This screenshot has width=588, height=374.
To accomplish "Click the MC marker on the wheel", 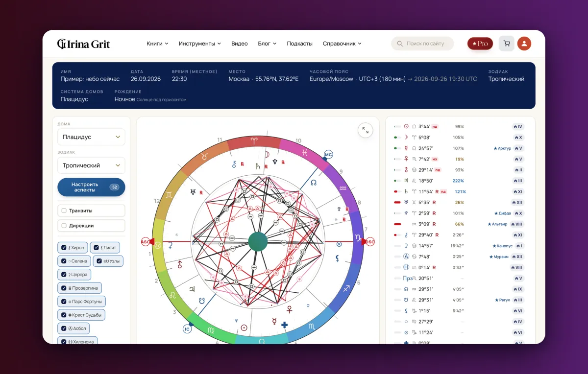I will pyautogui.click(x=328, y=155).
